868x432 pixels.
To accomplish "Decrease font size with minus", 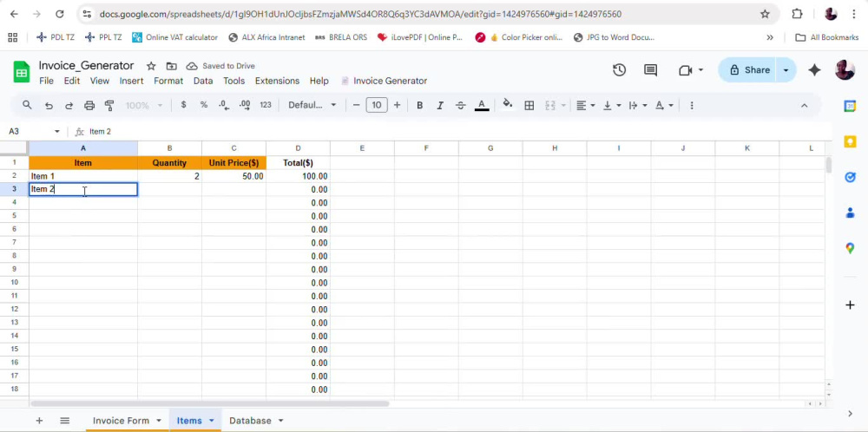I will [356, 105].
